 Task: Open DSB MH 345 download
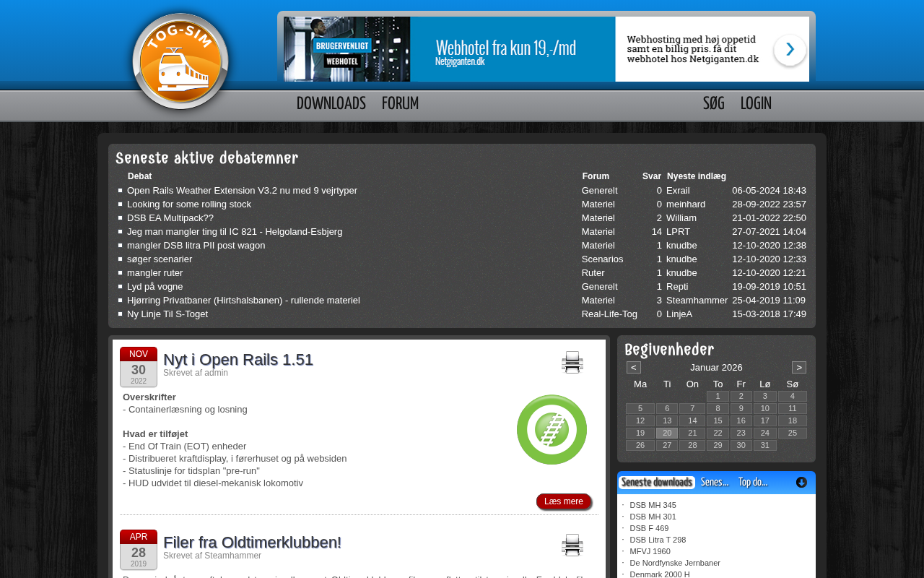653,505
